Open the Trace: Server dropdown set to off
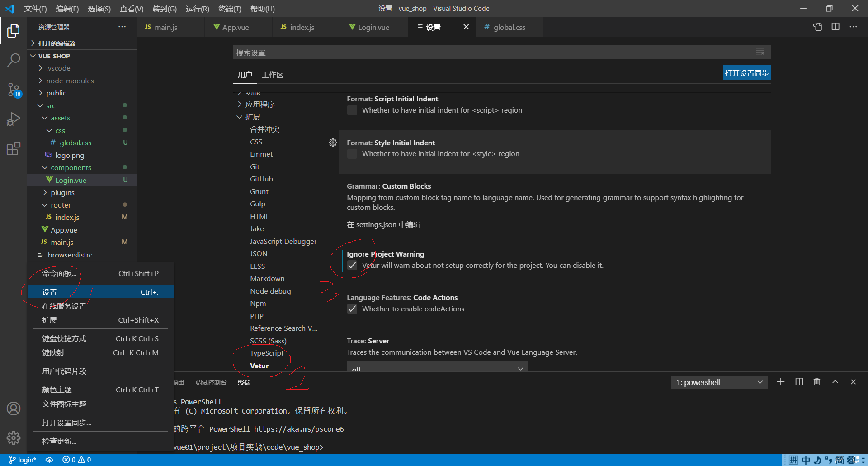 tap(436, 367)
